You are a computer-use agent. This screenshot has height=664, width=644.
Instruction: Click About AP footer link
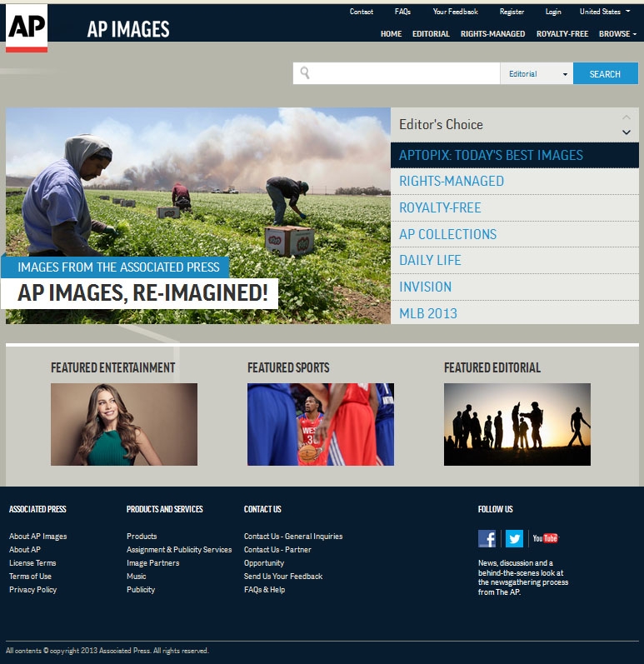(x=25, y=549)
